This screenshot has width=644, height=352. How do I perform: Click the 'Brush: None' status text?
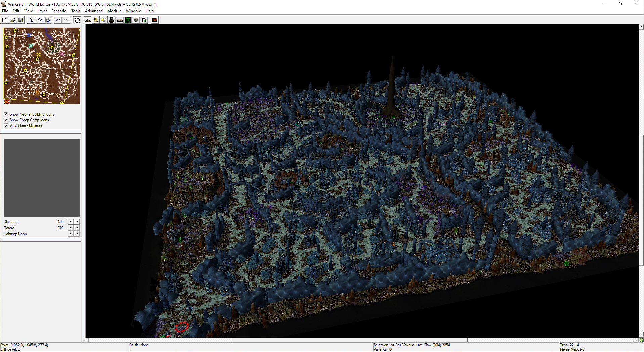(139, 345)
